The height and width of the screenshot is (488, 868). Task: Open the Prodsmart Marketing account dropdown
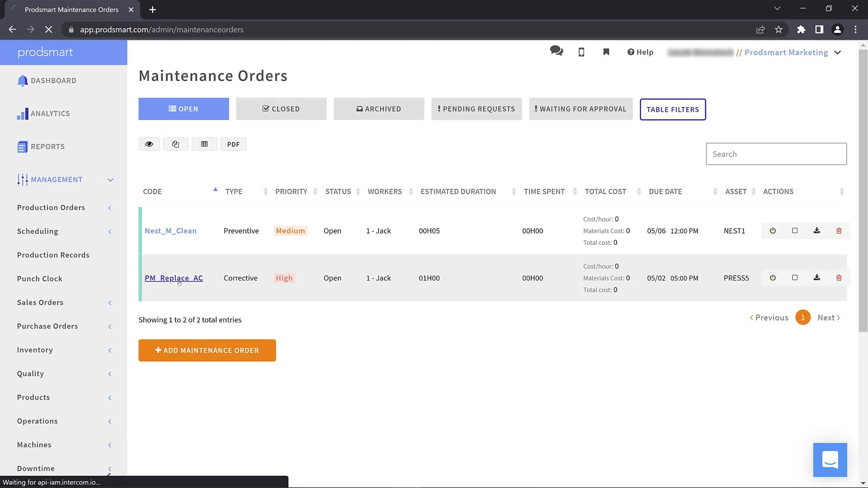pos(837,52)
